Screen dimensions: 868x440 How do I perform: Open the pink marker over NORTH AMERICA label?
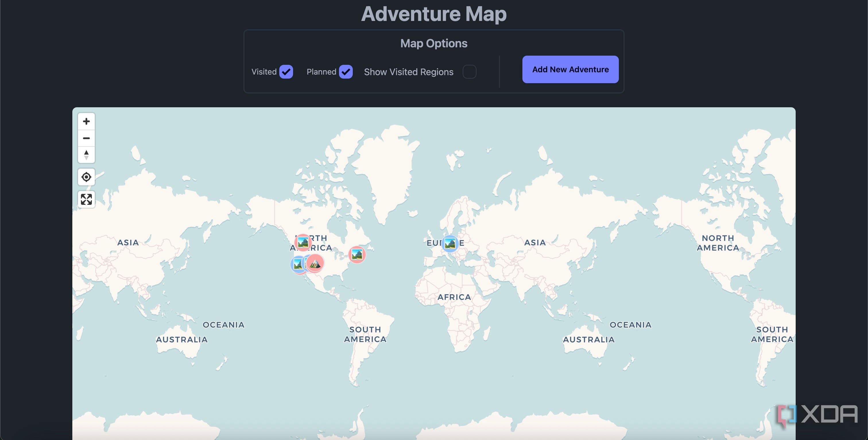point(303,242)
